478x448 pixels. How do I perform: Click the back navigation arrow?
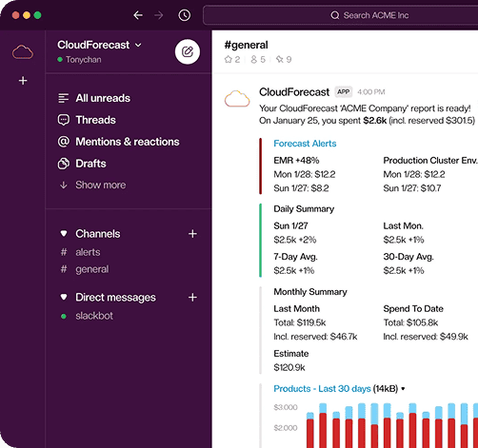pos(138,15)
